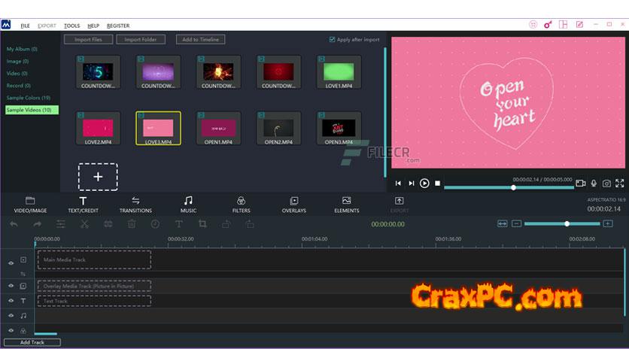Image resolution: width=629 pixels, height=364 pixels.
Task: Open the VIDEO/IMAGE panel
Action: point(30,205)
